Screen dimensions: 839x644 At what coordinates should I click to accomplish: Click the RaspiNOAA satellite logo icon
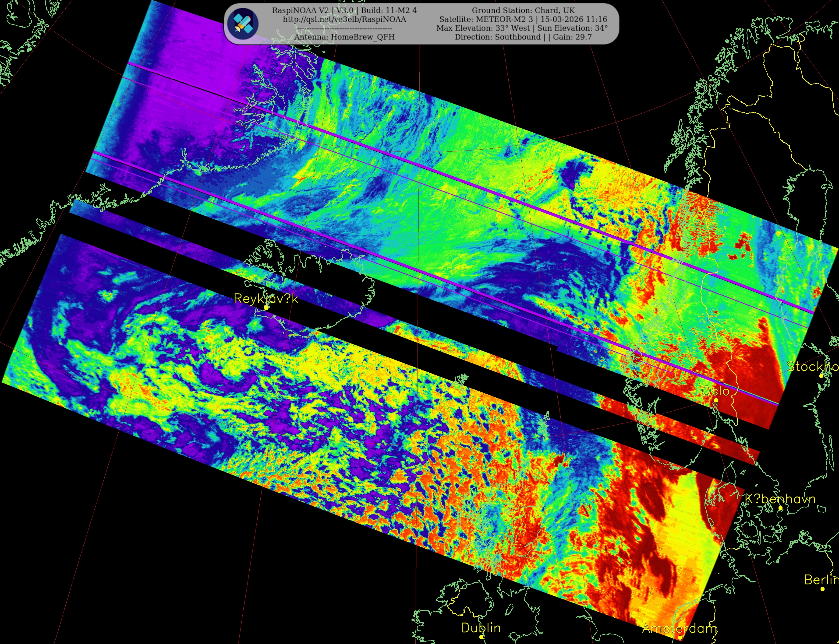point(243,23)
